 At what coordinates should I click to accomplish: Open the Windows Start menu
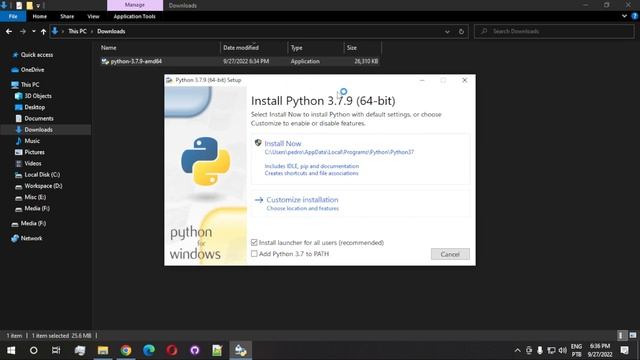click(11, 350)
